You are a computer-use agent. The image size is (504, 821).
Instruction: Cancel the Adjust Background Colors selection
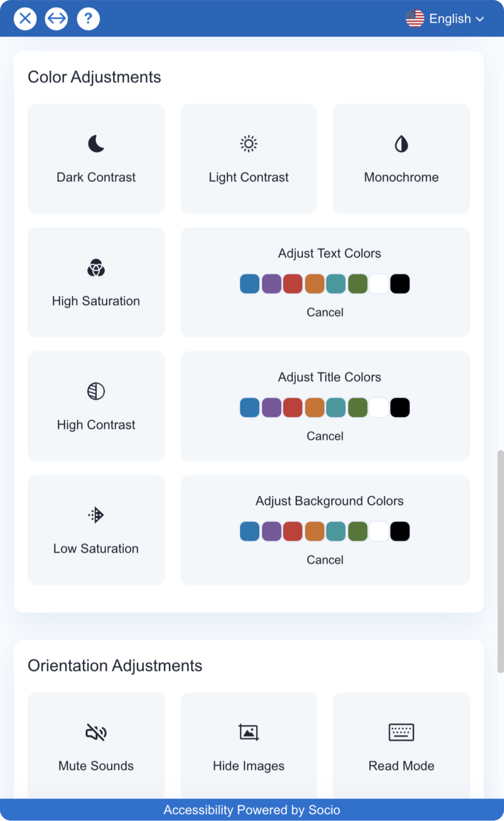point(325,560)
